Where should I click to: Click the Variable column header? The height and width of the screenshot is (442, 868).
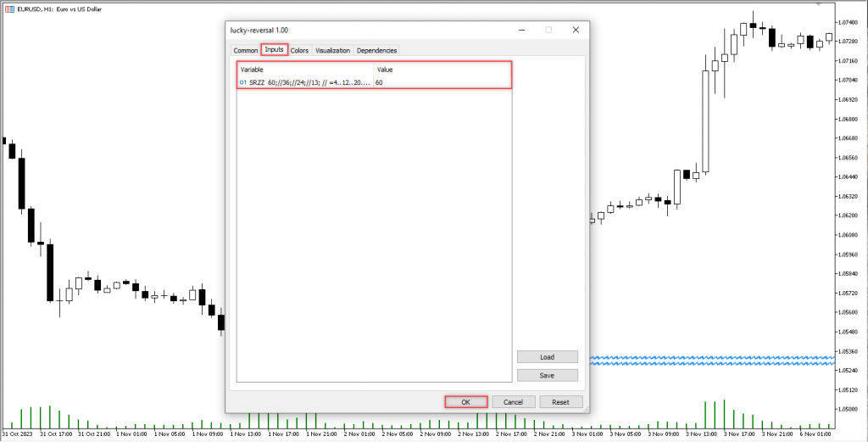click(305, 70)
